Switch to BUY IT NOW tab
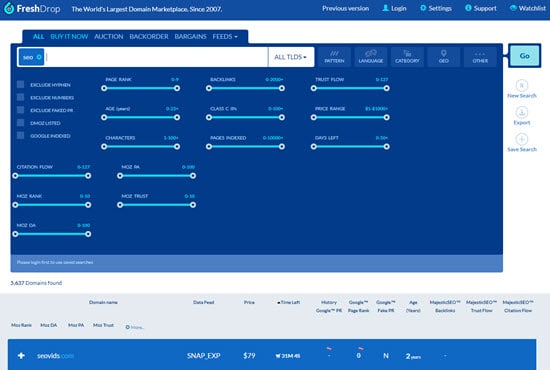The width and height of the screenshot is (550, 370). coord(69,36)
